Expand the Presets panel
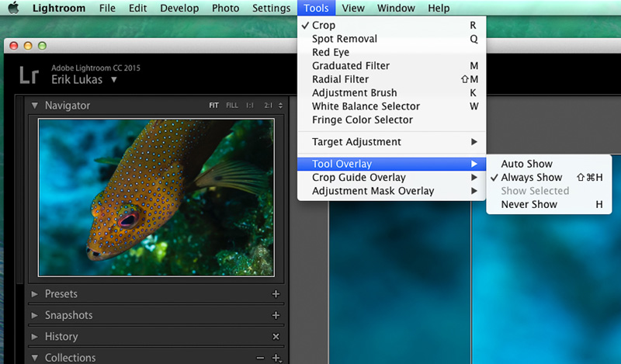Screen dimensions: 621x364 (x=35, y=294)
